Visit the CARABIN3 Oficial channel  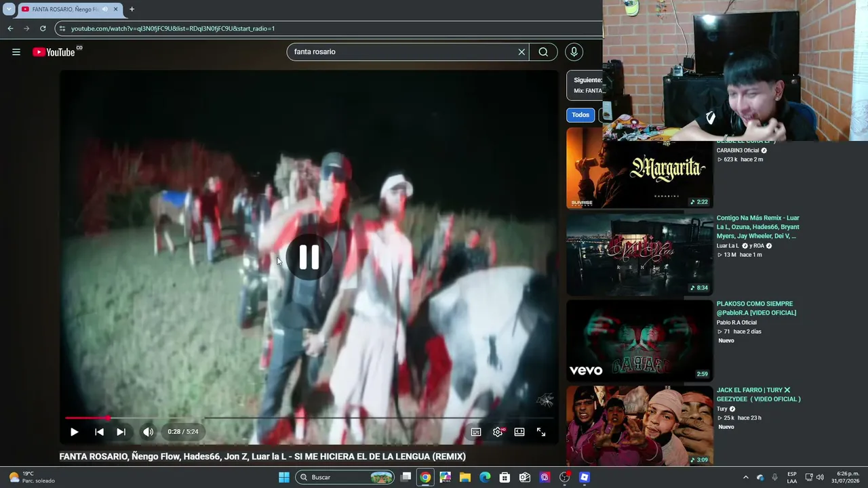(738, 150)
